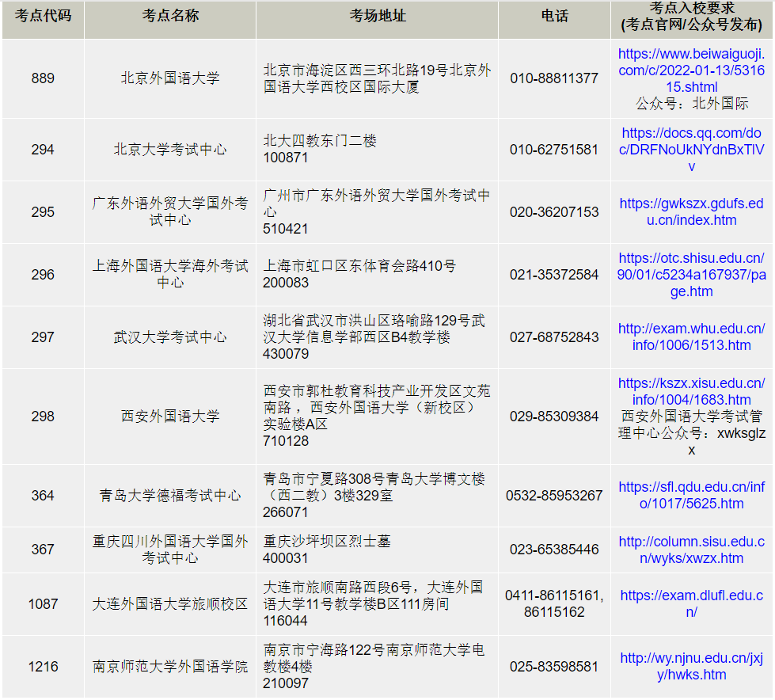This screenshot has height=700, width=775.
Task: Click the name 青岛大学德福考试中心
Action: point(170,495)
